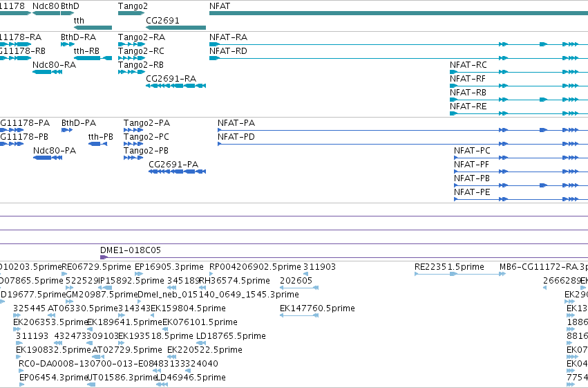Click the EK190832.5prime EST label
The height and width of the screenshot is (388, 588).
click(x=53, y=350)
